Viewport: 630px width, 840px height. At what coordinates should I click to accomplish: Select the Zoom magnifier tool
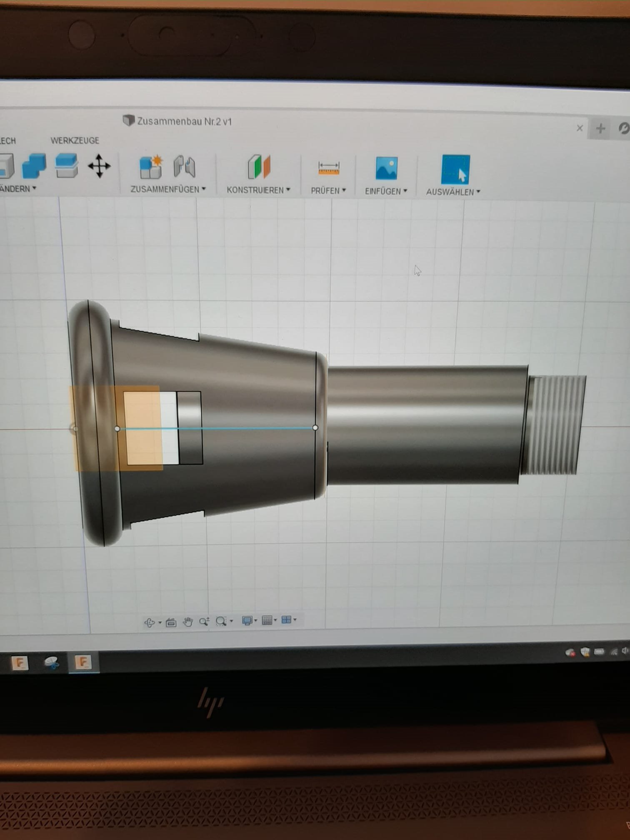[204, 622]
